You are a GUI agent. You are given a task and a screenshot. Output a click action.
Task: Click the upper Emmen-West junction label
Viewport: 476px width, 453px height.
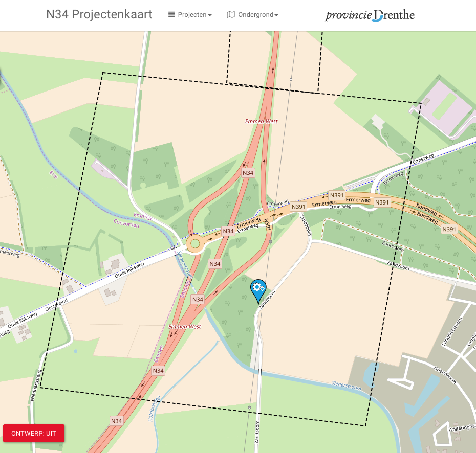click(262, 121)
